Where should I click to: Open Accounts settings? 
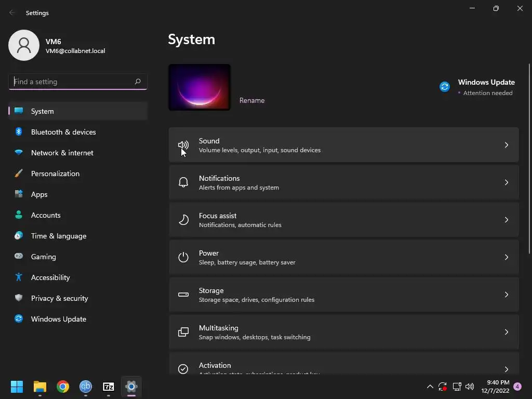(78, 215)
